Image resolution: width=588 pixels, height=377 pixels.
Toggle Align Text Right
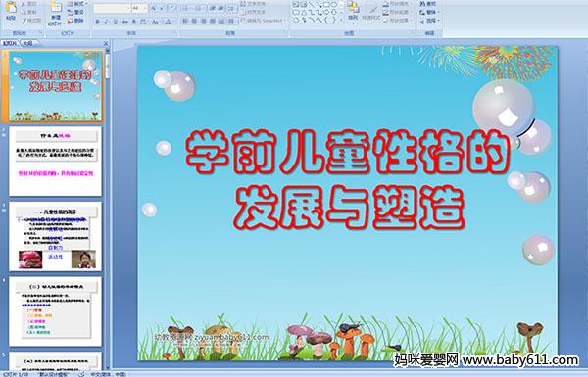204,21
